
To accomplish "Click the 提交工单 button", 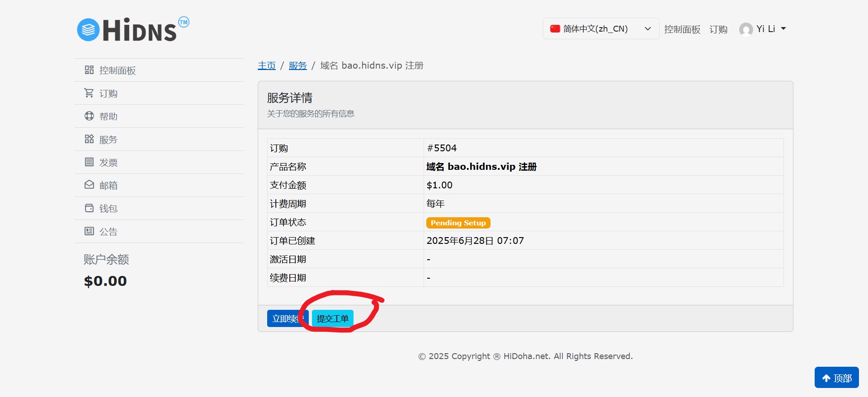I will (x=333, y=318).
